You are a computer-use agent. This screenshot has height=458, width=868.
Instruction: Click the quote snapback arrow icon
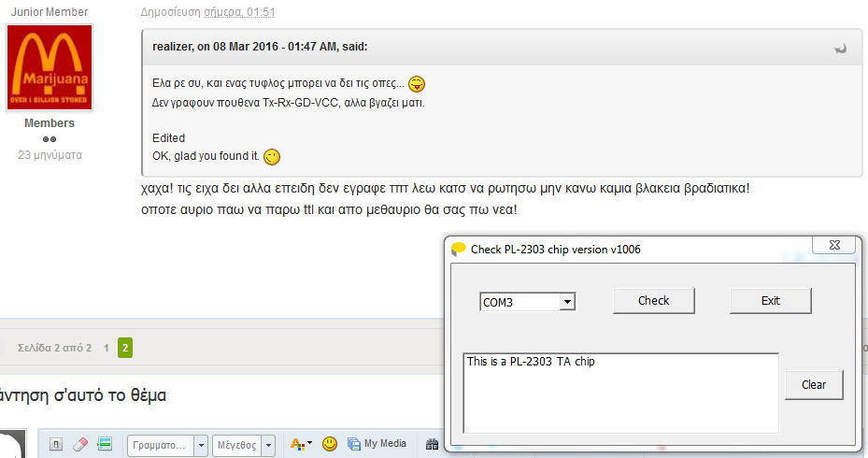click(840, 49)
